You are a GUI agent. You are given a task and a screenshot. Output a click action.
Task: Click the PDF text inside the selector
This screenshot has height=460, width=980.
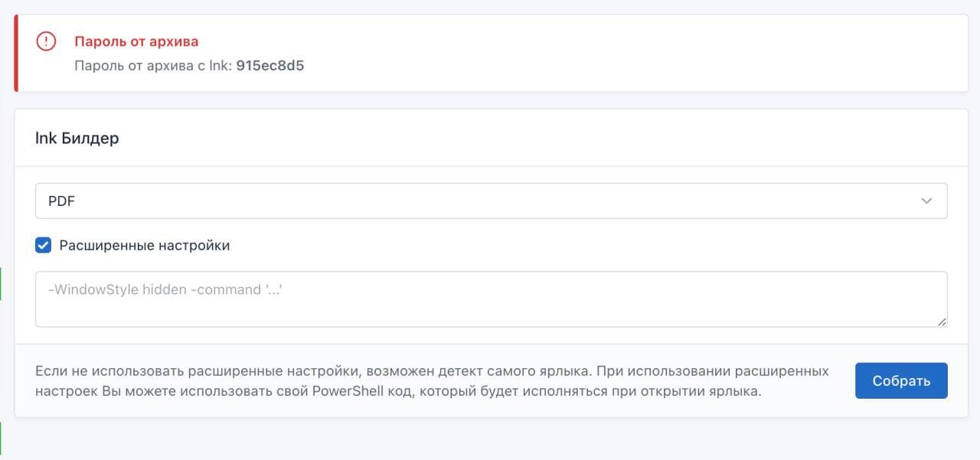pyautogui.click(x=61, y=201)
